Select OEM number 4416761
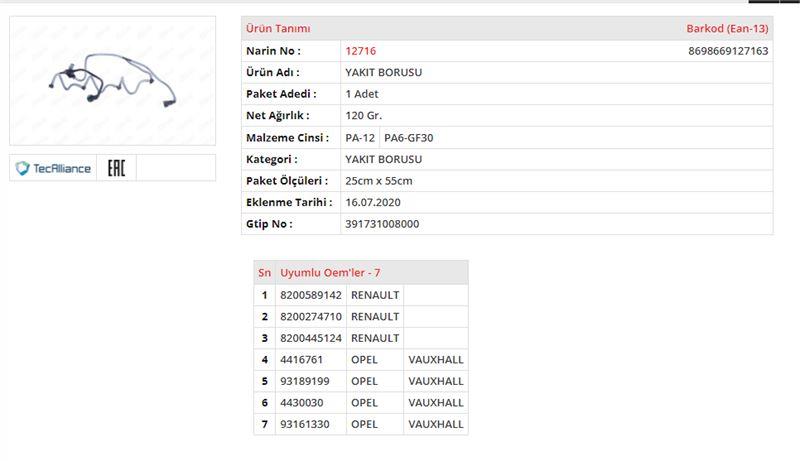Image resolution: width=800 pixels, height=461 pixels. pyautogui.click(x=302, y=360)
